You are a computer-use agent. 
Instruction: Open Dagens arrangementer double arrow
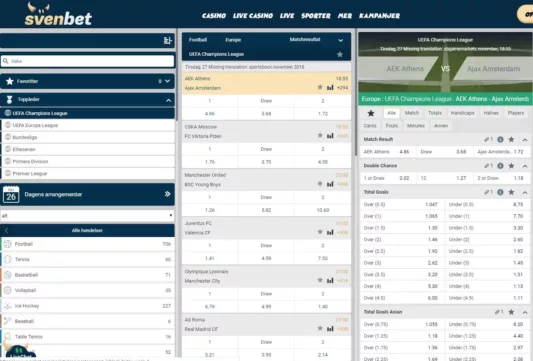[167, 194]
